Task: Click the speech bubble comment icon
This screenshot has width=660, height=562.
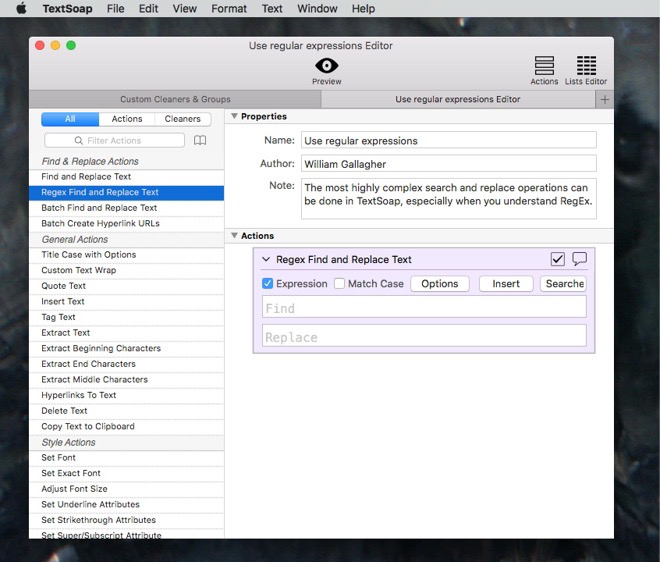Action: [579, 259]
